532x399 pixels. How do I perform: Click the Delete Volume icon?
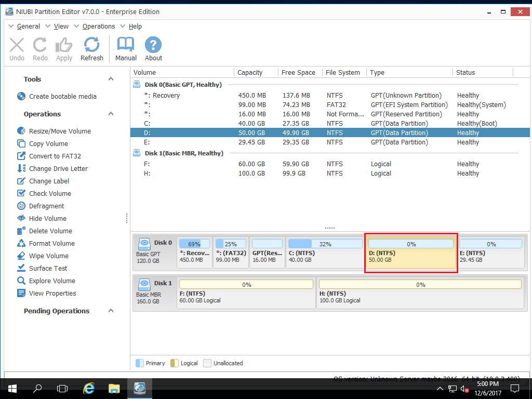click(x=21, y=231)
